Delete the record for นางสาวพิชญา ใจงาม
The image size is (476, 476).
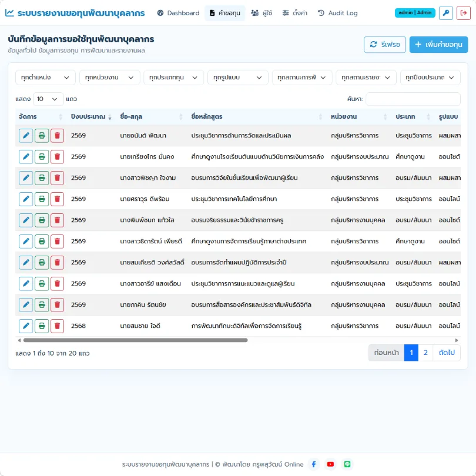coord(57,178)
